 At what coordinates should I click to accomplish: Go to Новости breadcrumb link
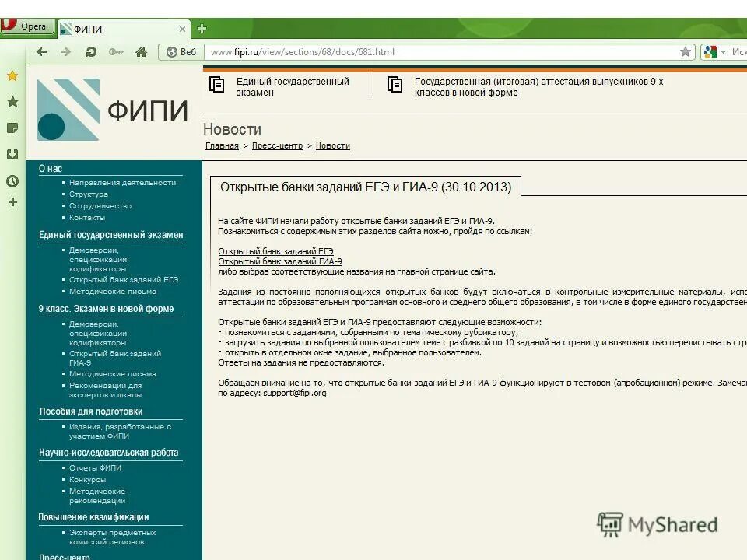tap(332, 145)
